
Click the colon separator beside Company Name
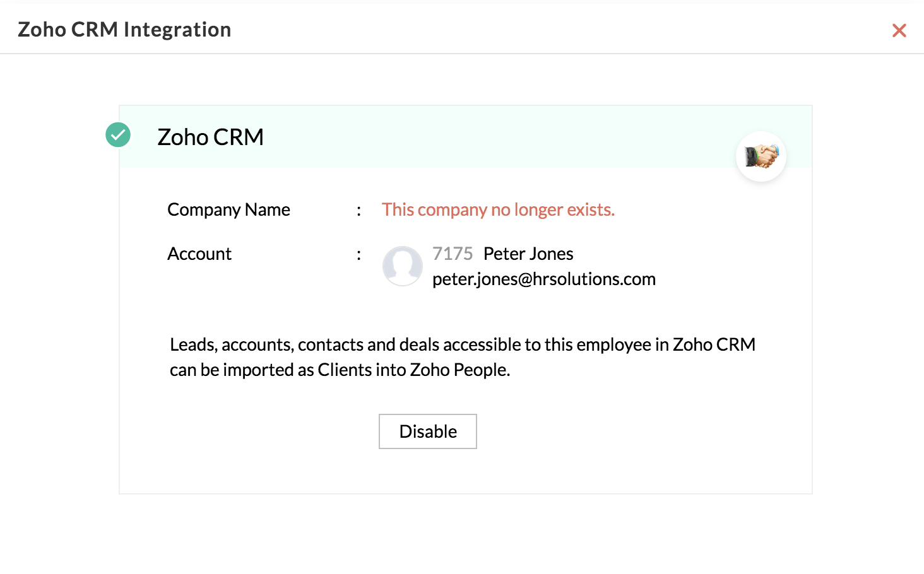359,211
